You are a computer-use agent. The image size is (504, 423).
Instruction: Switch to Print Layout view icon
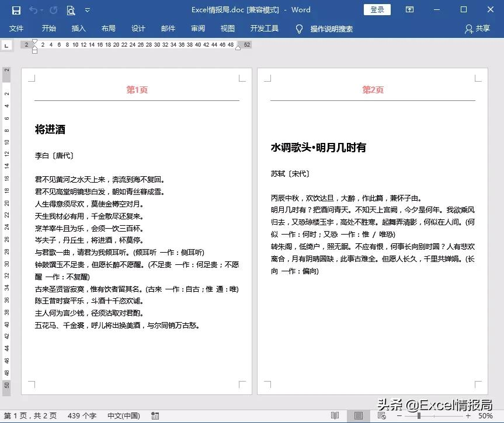[359, 416]
